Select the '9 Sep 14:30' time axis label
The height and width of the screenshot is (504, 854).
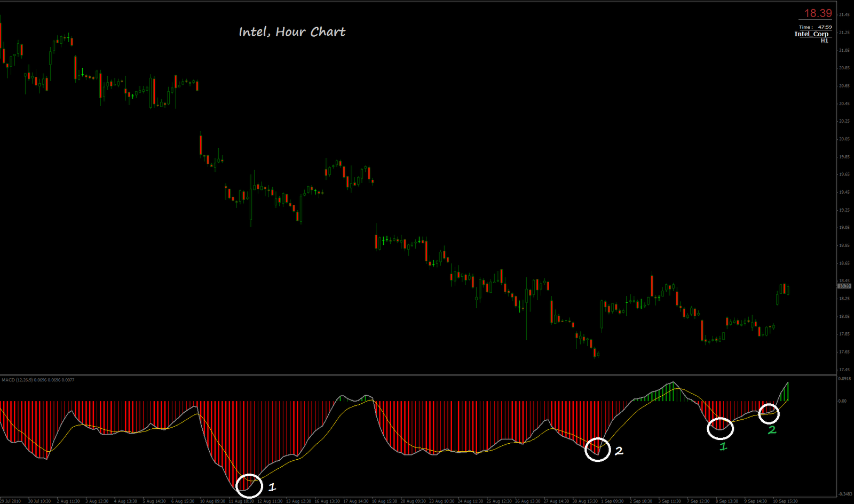tap(756, 501)
